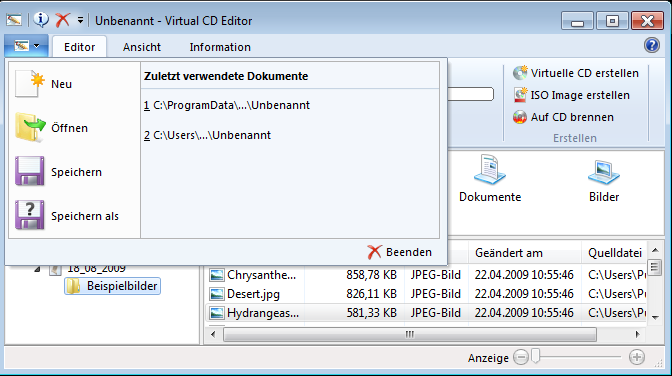Choose Speichern als from the menu
672x376 pixels.
click(74, 216)
